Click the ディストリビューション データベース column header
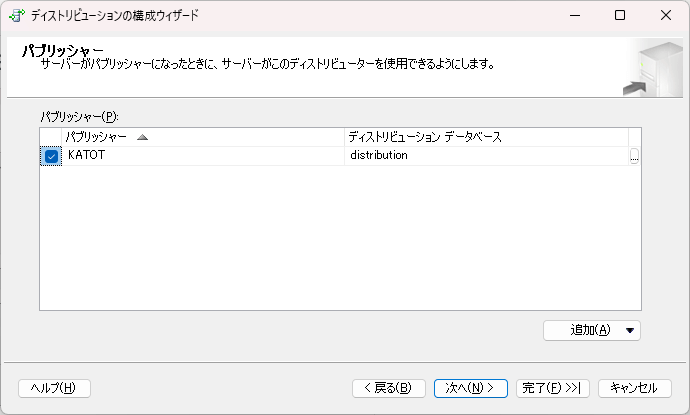 tap(425, 137)
